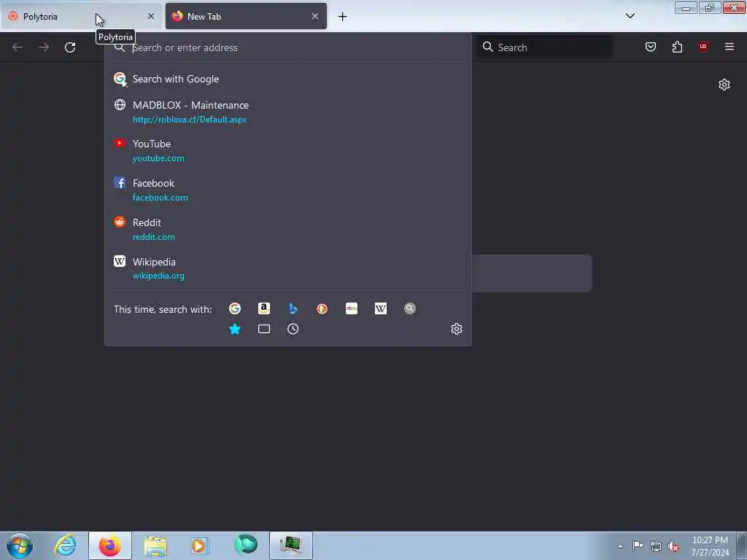The height and width of the screenshot is (560, 747).
Task: Go back one page
Action: click(x=18, y=47)
